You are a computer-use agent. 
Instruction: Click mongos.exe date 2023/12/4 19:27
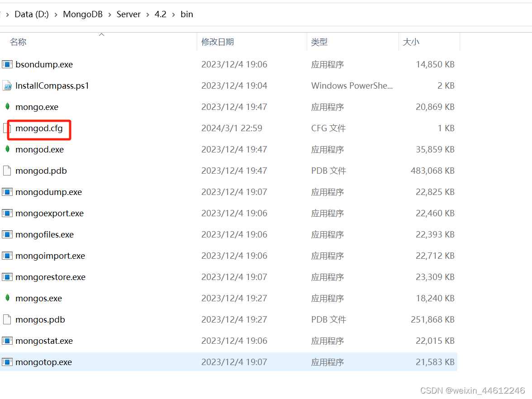click(234, 298)
